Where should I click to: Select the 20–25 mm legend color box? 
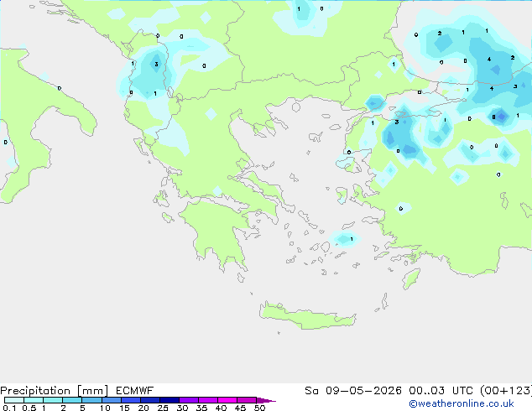150,400
